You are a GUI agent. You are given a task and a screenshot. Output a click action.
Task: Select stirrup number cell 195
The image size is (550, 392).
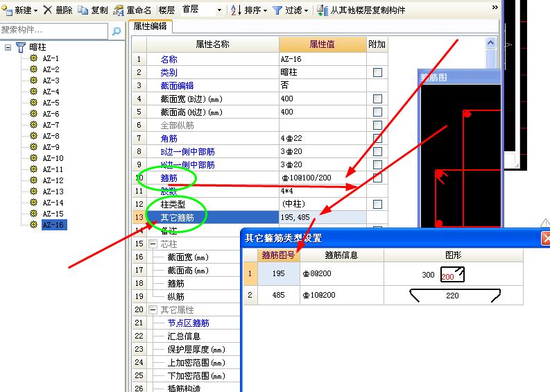tap(279, 273)
